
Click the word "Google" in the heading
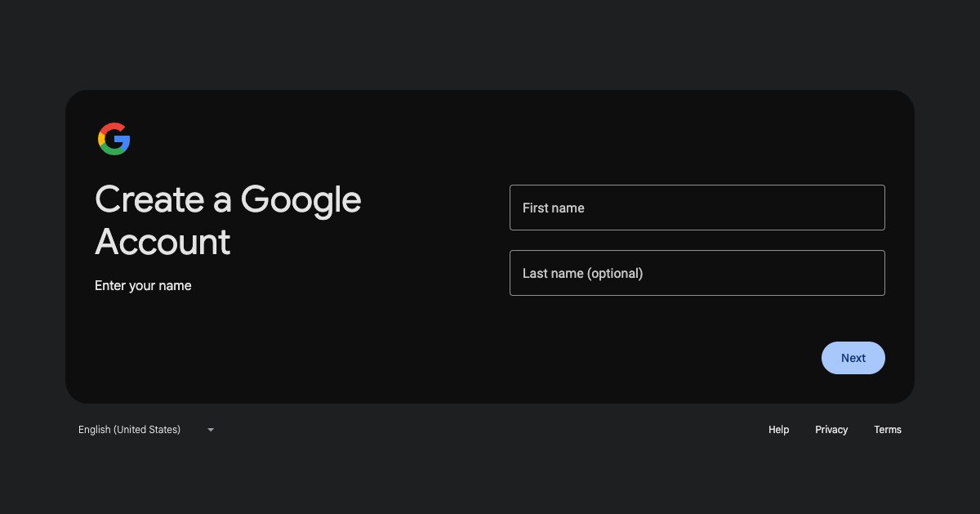coord(301,201)
